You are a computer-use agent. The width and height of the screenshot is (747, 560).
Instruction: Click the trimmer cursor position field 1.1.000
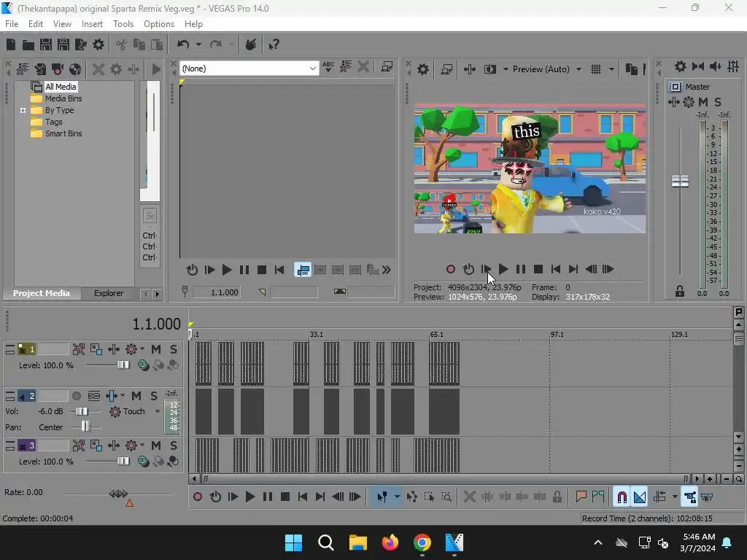(216, 292)
